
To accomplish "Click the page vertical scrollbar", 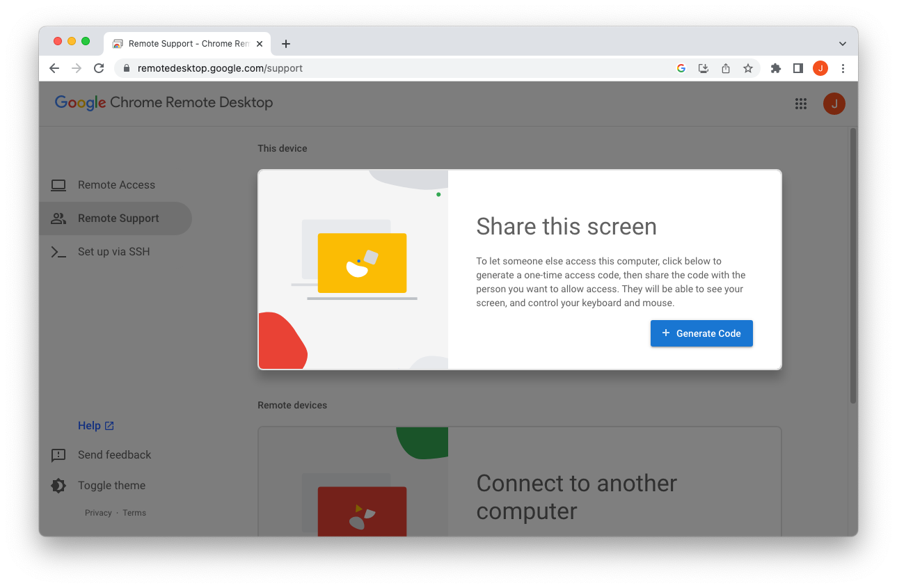I will point(852,265).
